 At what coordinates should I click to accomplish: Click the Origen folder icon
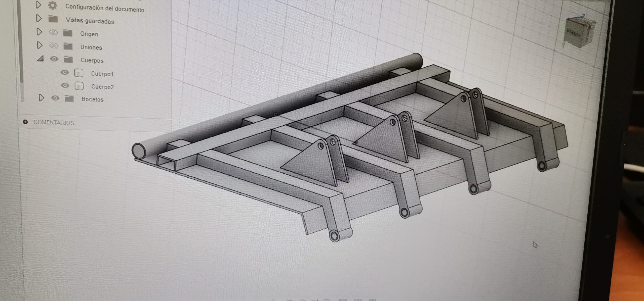click(68, 33)
